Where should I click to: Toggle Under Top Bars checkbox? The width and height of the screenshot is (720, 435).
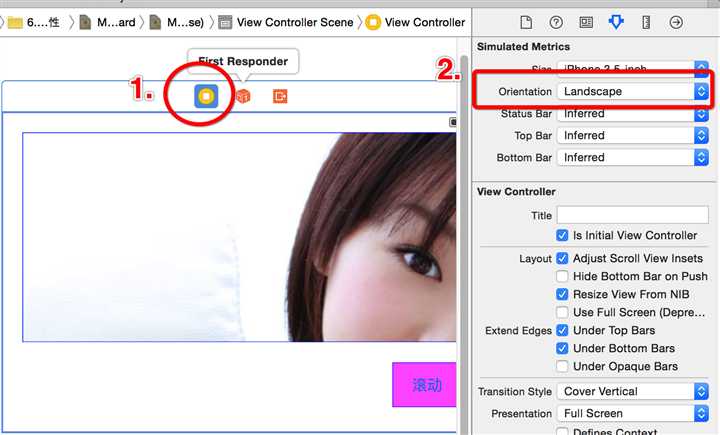pos(562,330)
